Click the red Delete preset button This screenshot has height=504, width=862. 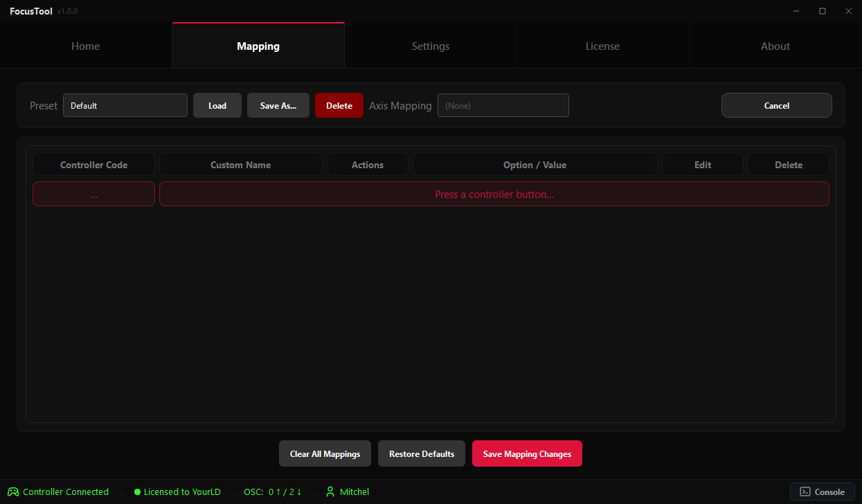click(x=339, y=105)
